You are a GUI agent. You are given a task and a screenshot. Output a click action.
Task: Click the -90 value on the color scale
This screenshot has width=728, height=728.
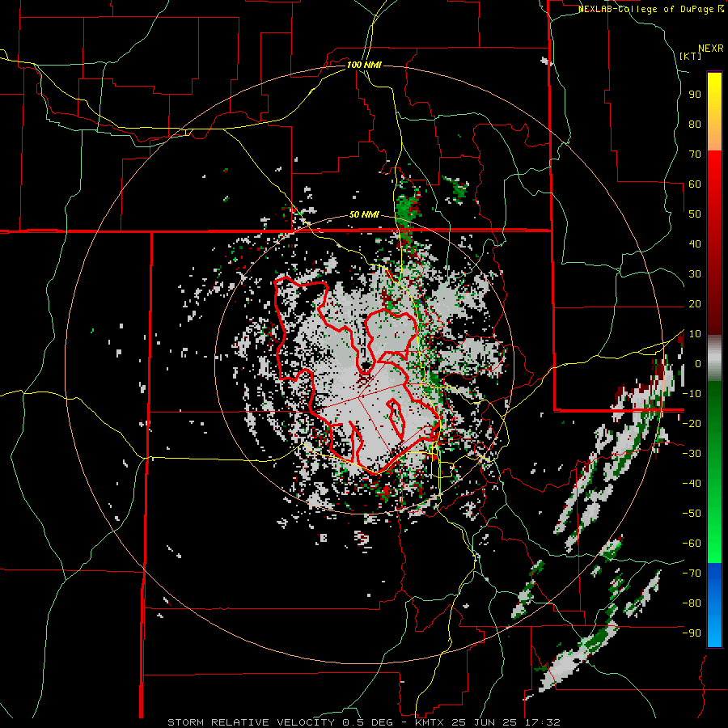point(692,633)
